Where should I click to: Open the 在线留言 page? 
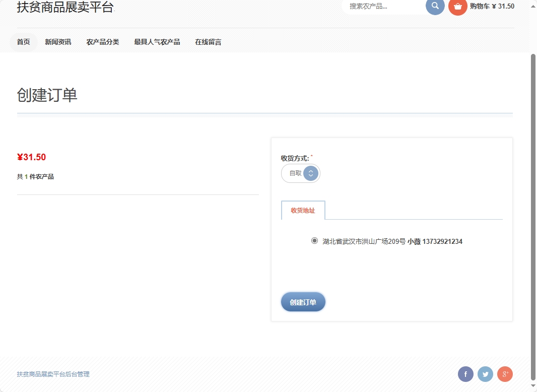pos(208,42)
